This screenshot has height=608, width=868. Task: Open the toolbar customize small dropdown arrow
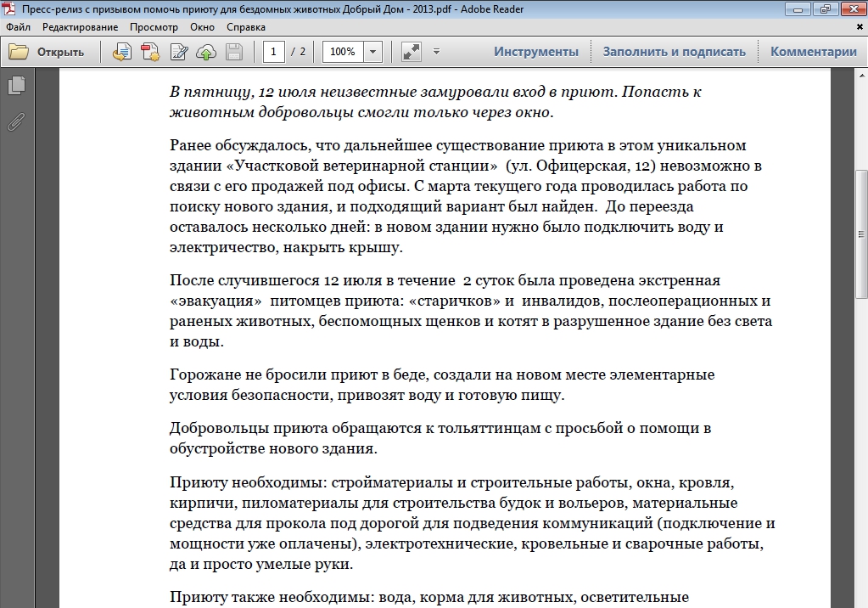tap(436, 52)
